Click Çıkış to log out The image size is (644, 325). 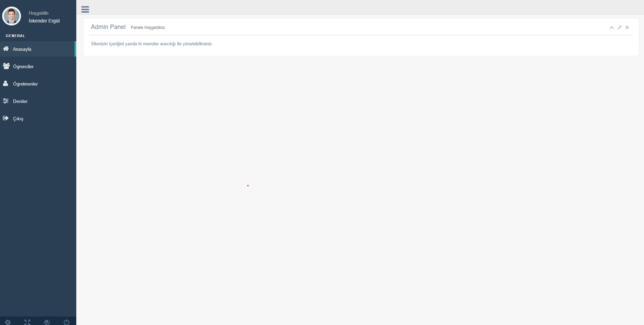coord(18,118)
